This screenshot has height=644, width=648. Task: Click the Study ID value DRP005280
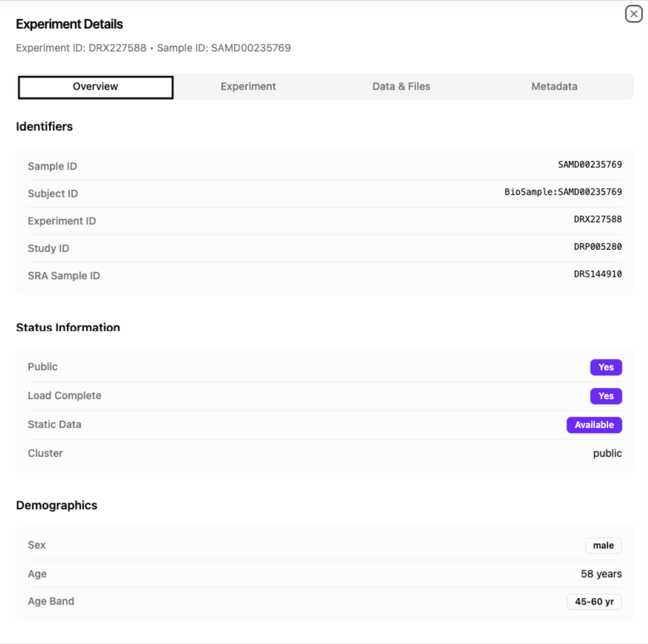[x=598, y=247]
